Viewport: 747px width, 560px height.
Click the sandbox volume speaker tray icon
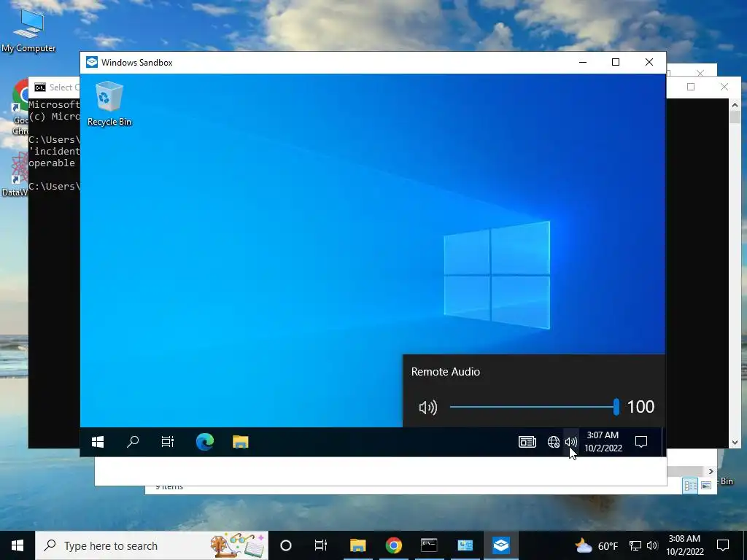click(x=570, y=442)
